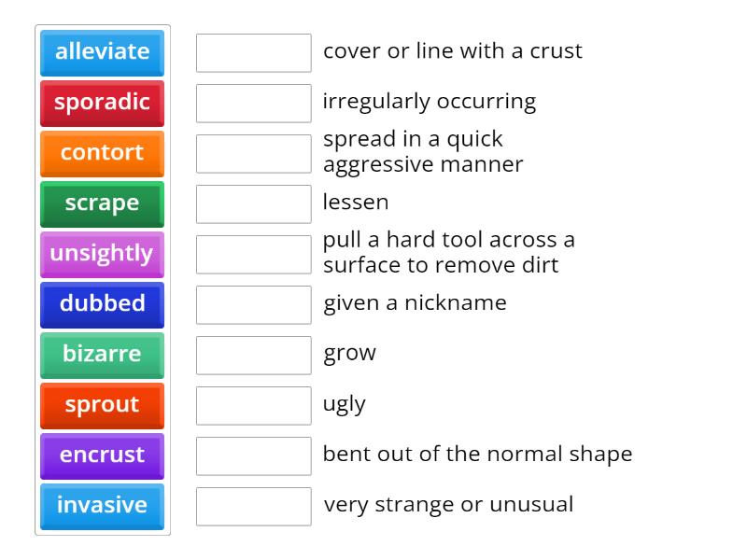Click the green 'scrape' tile
Screen dimensions: 747x560
102,203
